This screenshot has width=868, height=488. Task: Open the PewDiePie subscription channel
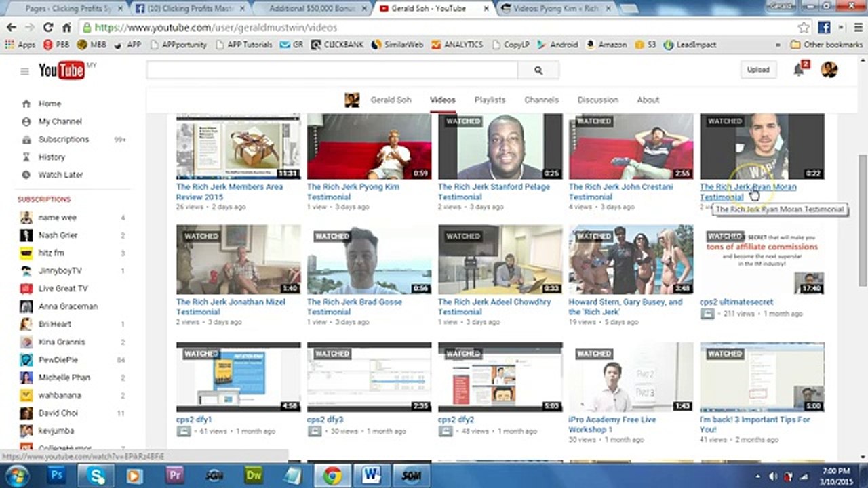[58, 359]
